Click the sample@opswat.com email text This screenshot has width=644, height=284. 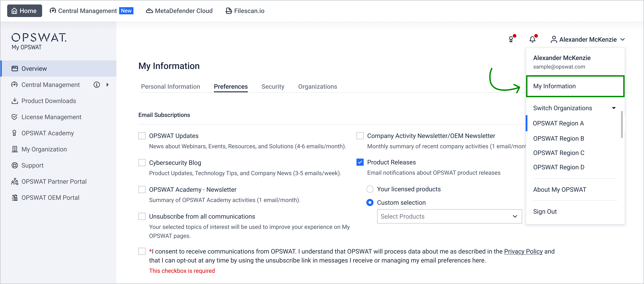click(x=559, y=67)
